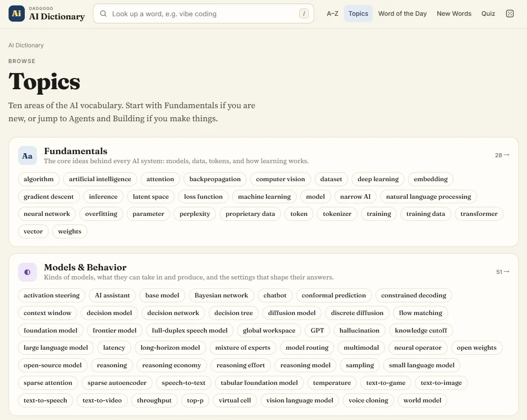Screen dimensions: 527x420
Task: Click the AI Dictionary breadcrumb link
Action: [x=26, y=45]
